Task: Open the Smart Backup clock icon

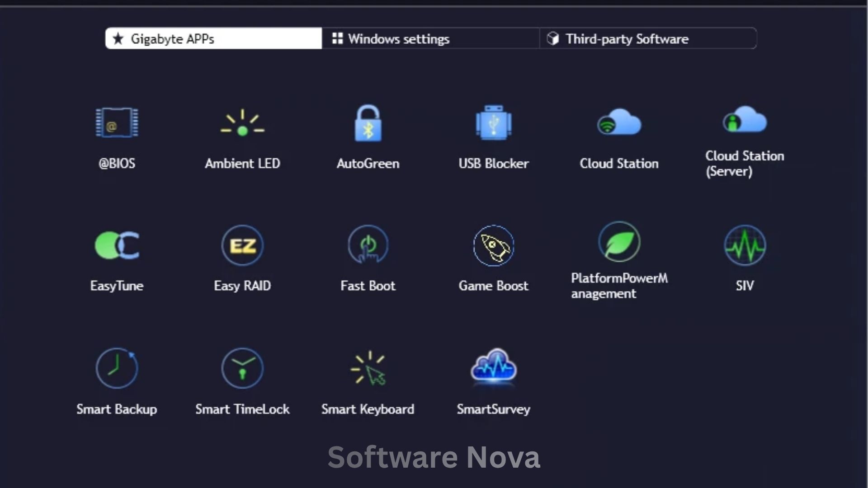Action: pos(117,368)
